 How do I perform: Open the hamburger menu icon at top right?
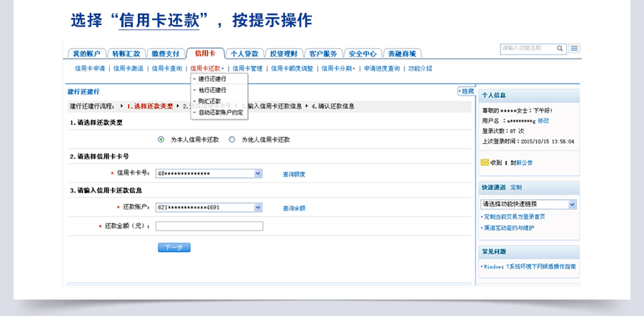pos(574,49)
